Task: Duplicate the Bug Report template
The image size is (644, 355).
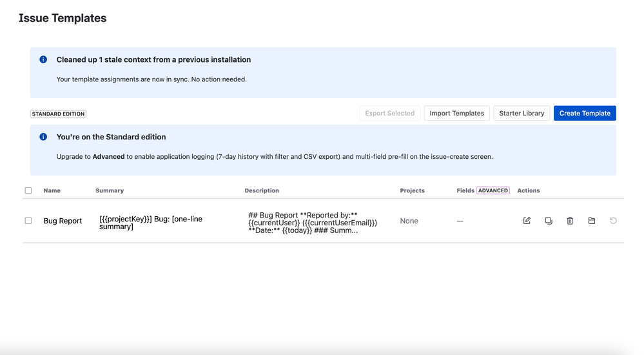Action: click(549, 221)
